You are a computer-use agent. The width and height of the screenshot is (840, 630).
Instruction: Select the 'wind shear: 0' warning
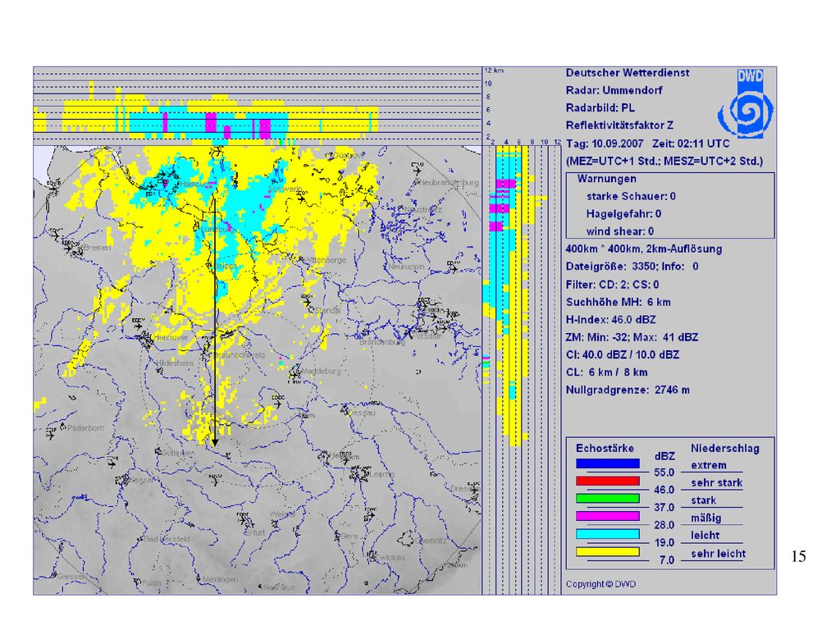click(620, 231)
